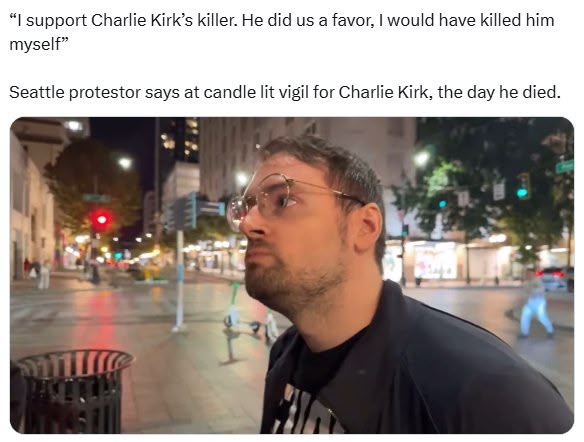Click the directional street sign on blue pole
Screen dimensions: 584x442
(x=195, y=210)
